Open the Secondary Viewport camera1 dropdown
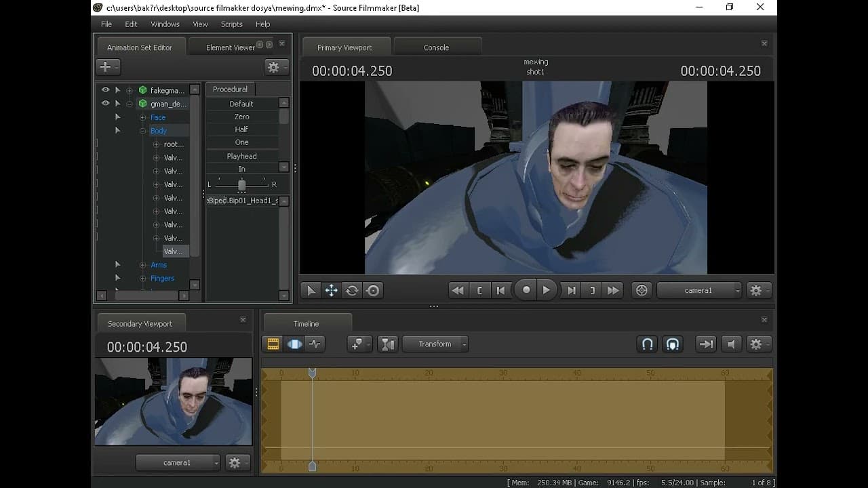This screenshot has width=868, height=488. click(178, 462)
